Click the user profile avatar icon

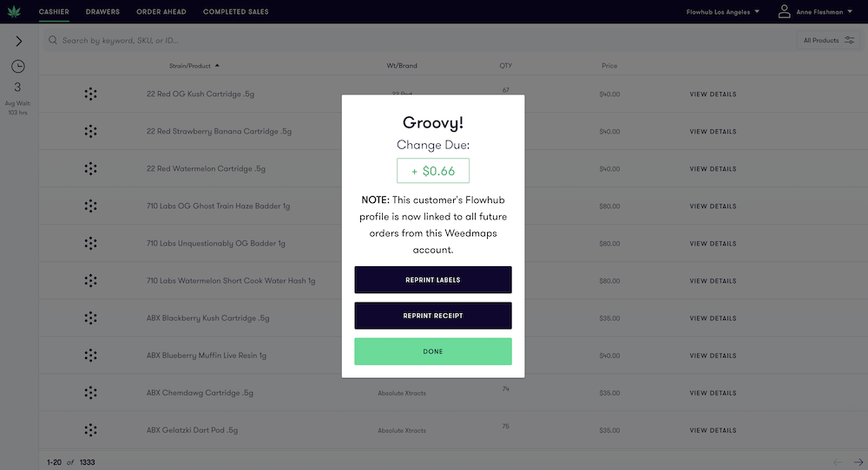[x=784, y=11]
